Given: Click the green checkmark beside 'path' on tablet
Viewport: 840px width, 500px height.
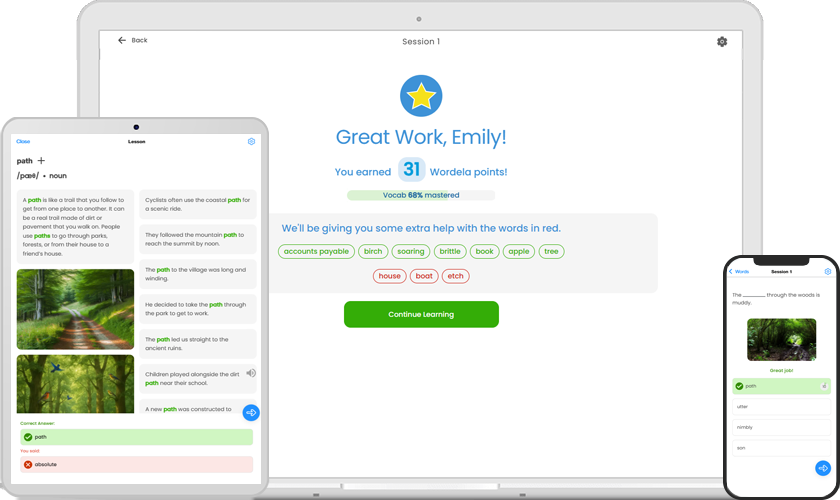Looking at the screenshot, I should [x=28, y=437].
